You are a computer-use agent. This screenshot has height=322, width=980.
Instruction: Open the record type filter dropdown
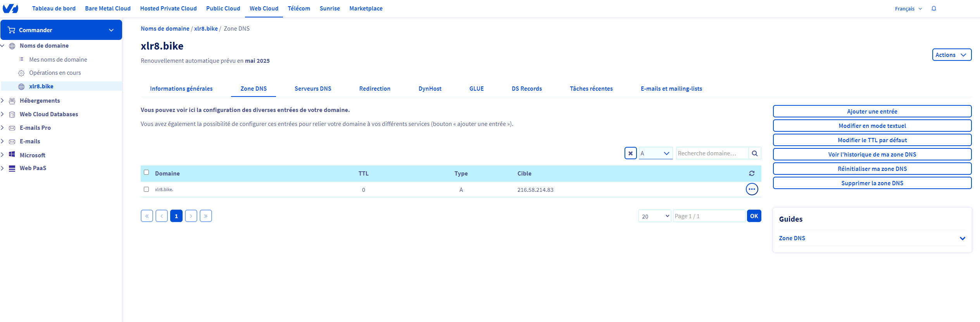(656, 153)
